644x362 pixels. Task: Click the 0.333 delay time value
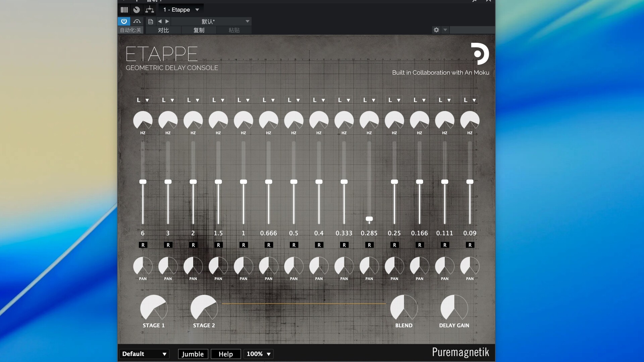point(344,233)
